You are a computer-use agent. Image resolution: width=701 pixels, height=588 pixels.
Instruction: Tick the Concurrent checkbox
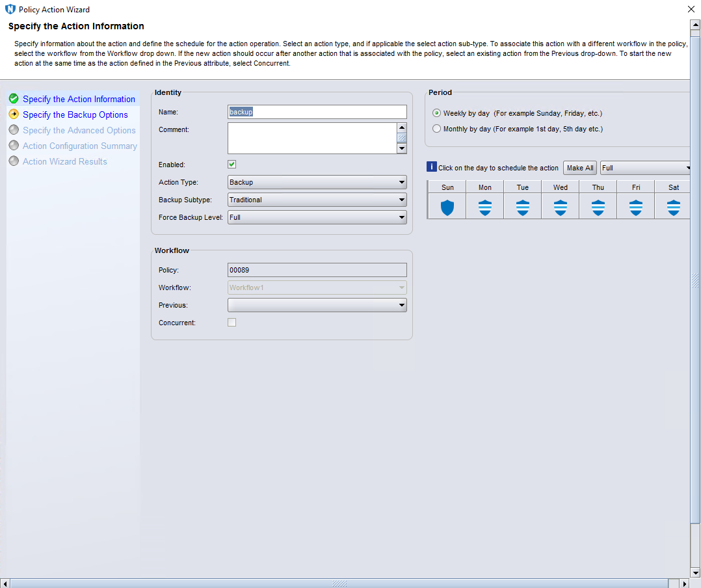232,323
